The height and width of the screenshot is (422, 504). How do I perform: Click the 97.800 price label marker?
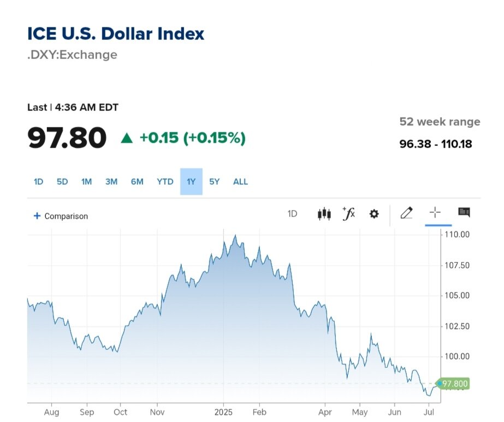455,384
